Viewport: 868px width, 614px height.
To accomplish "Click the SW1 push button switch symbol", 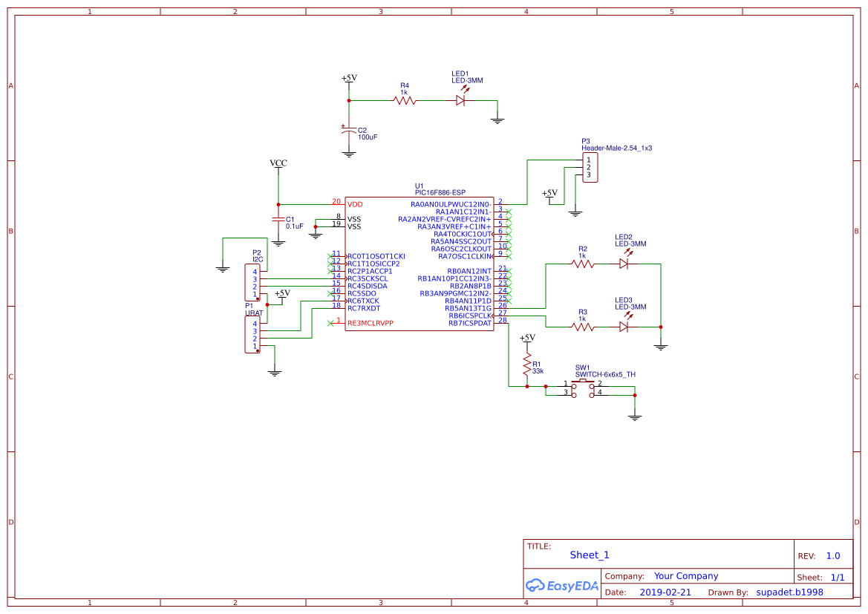I will pos(584,389).
